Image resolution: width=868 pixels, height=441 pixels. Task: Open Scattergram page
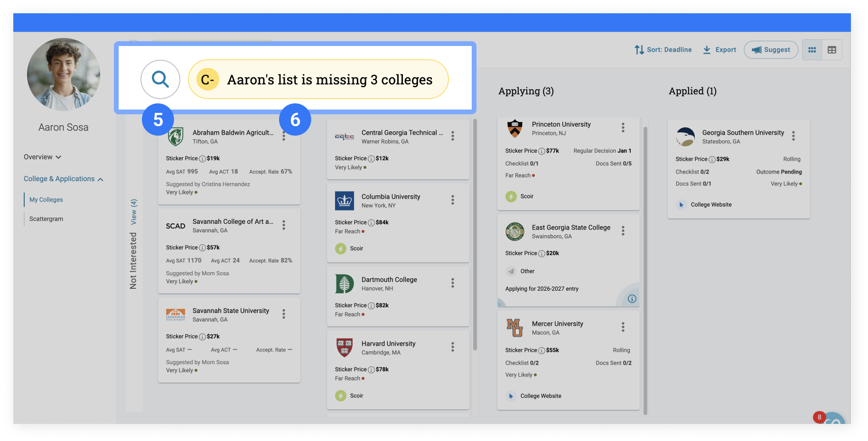pyautogui.click(x=46, y=219)
